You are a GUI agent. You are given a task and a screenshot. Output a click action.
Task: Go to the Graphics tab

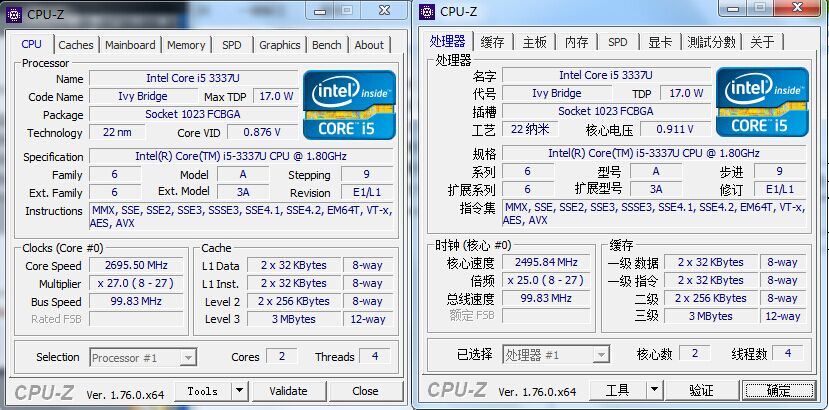coord(280,45)
